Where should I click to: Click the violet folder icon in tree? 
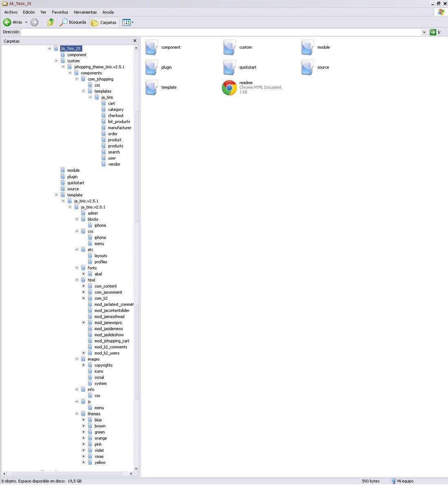[x=90, y=450]
